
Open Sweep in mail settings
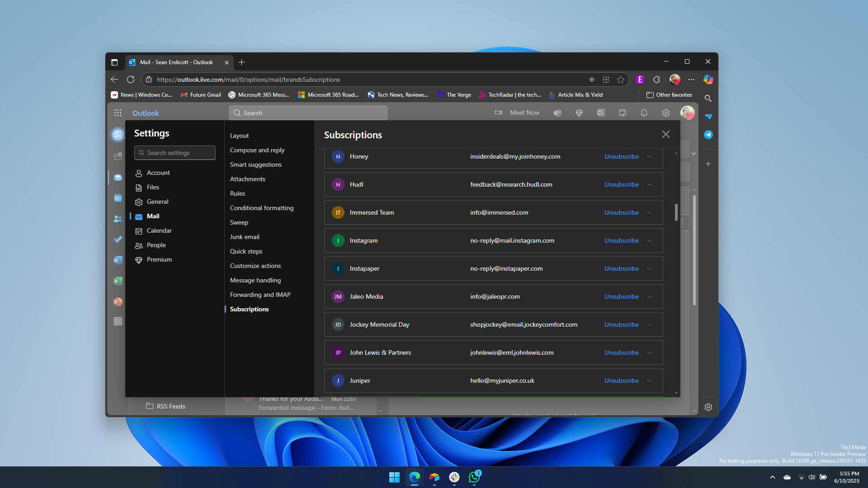239,222
